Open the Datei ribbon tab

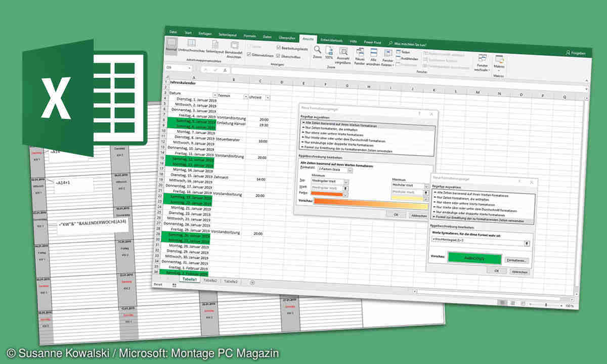coord(173,32)
